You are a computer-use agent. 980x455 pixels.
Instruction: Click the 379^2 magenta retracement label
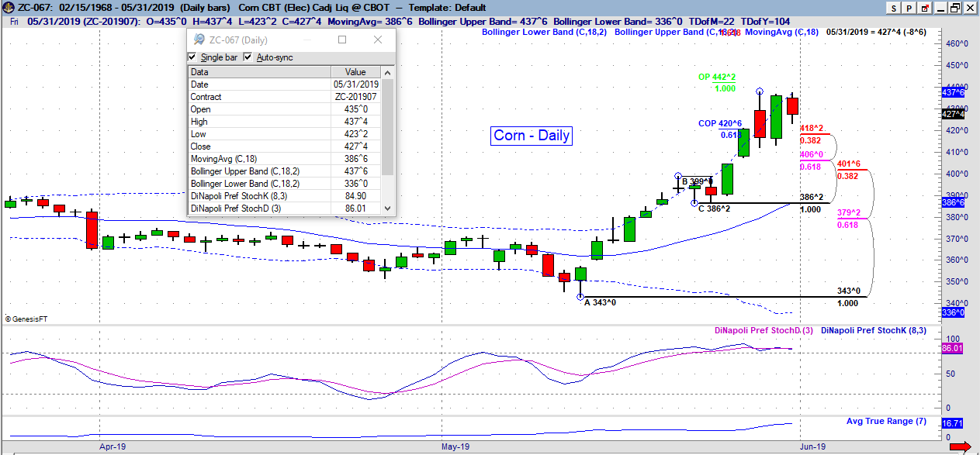(x=850, y=212)
